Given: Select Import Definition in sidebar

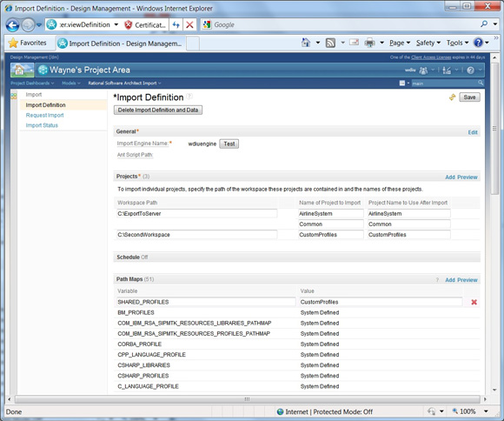Looking at the screenshot, I should pyautogui.click(x=46, y=105).
